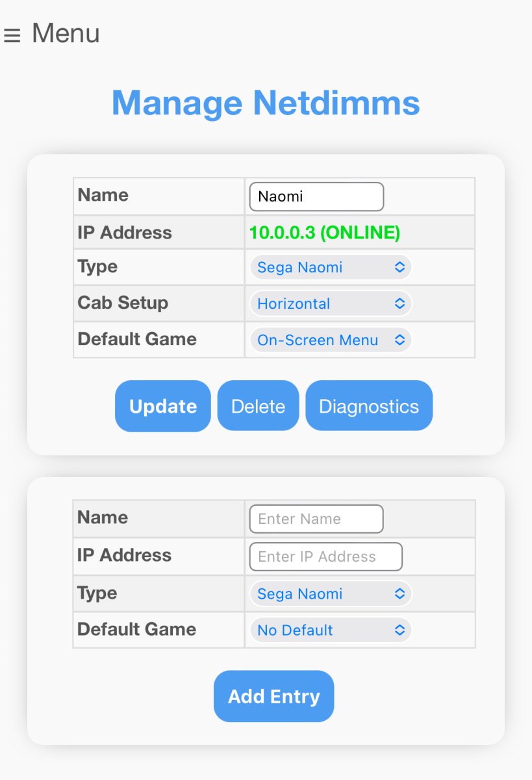
Task: Expand the Cab Setup Horizontal dropdown
Action: [x=331, y=304]
